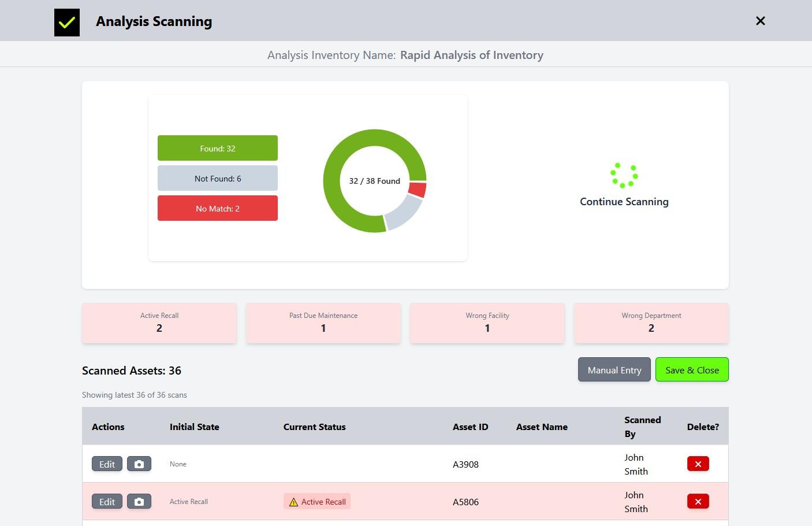Sort by the Asset ID column header
This screenshot has width=812, height=526.
tap(470, 427)
